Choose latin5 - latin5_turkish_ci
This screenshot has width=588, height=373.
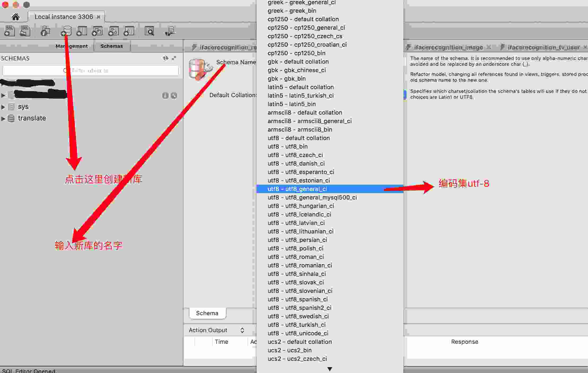(330, 96)
